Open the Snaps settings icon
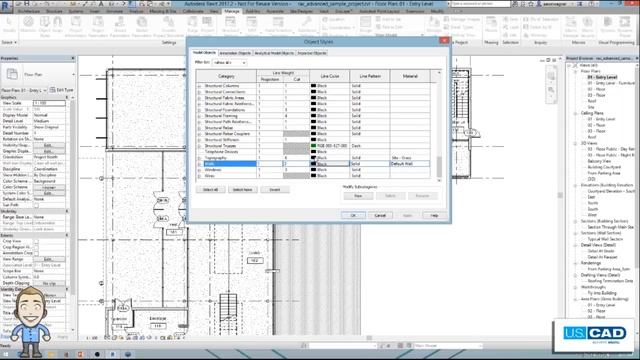The height and width of the screenshot is (360, 640). pos(58,25)
